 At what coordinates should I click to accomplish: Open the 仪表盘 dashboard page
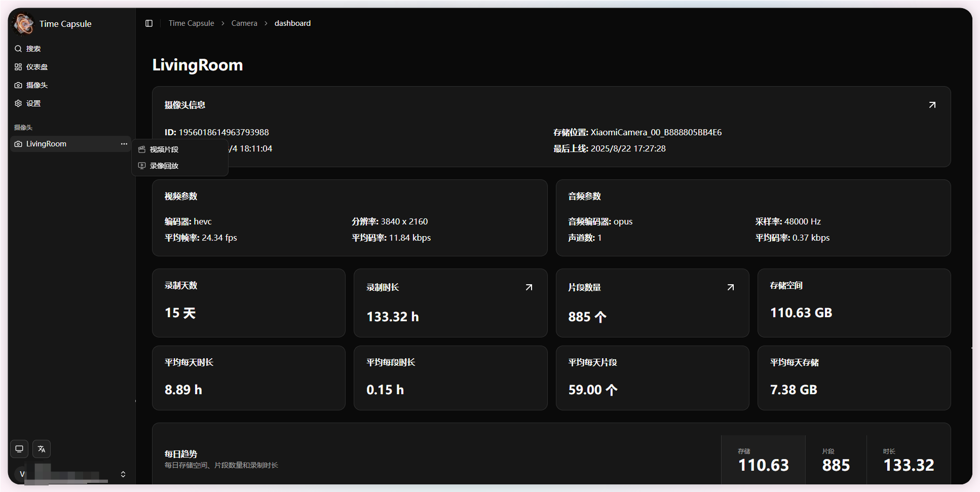(x=37, y=66)
